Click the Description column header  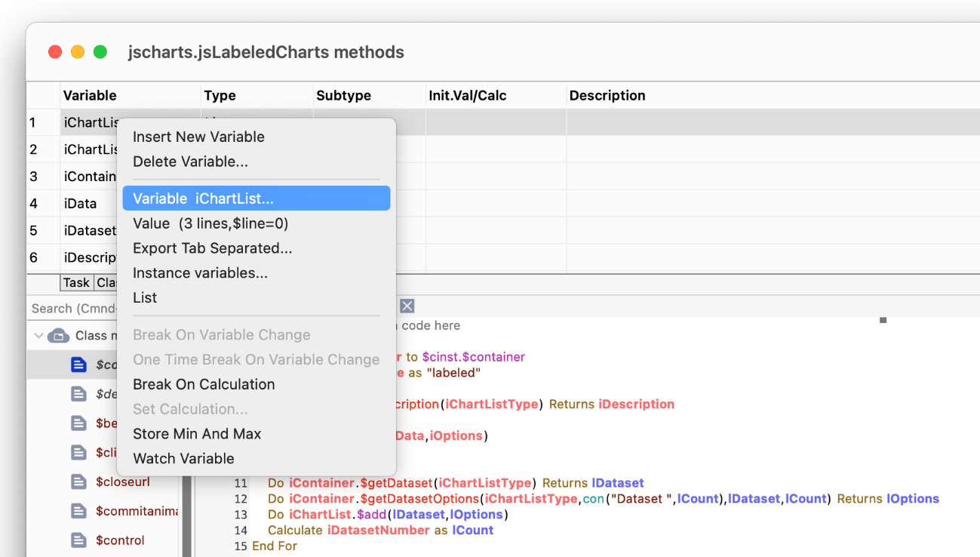click(x=607, y=96)
